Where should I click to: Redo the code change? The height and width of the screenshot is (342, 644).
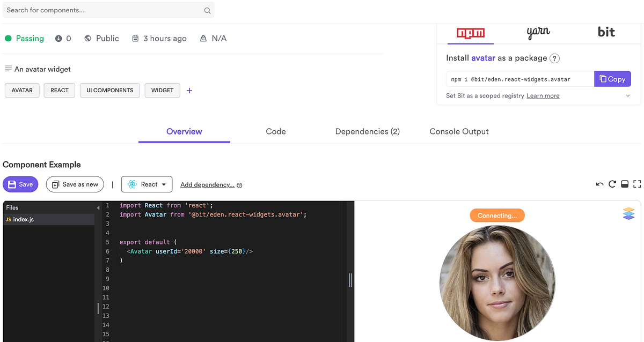tap(612, 184)
